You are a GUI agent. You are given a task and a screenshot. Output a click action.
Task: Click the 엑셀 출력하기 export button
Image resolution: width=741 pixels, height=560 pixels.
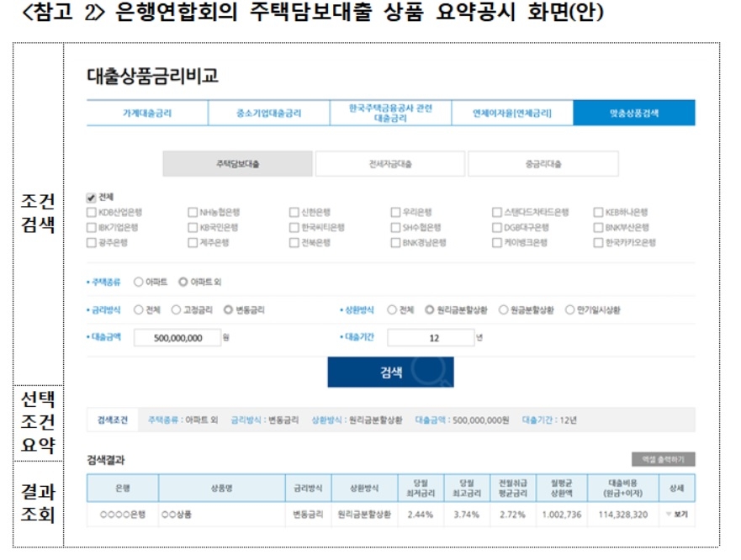[x=663, y=459]
